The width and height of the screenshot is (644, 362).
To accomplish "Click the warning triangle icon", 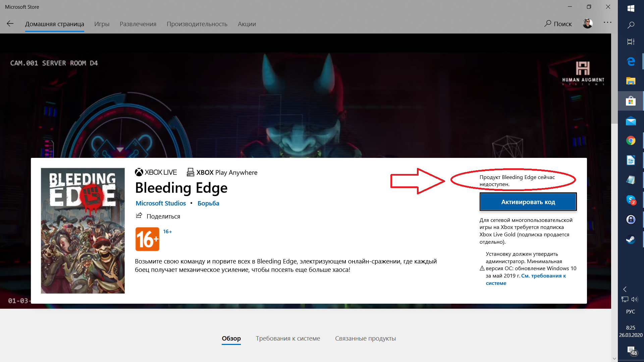I will [x=482, y=268].
